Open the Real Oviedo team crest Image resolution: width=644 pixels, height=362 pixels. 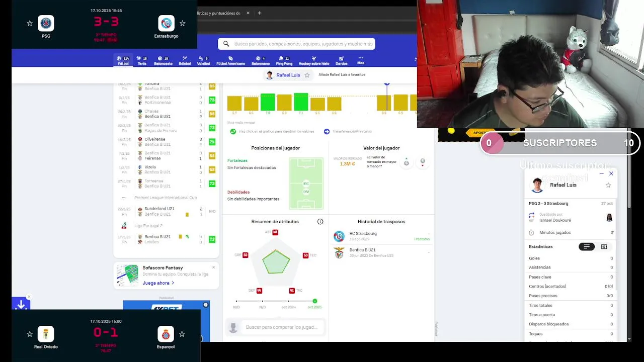(x=46, y=334)
